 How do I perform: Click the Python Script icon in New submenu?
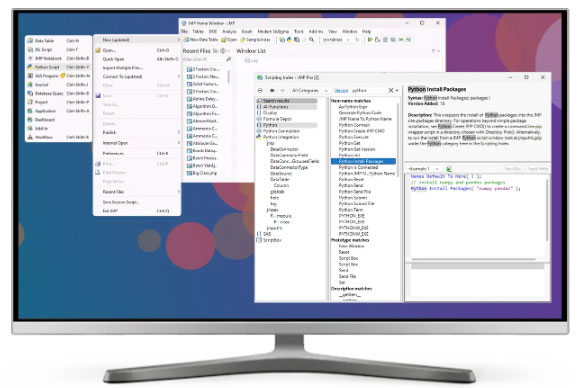coord(30,67)
